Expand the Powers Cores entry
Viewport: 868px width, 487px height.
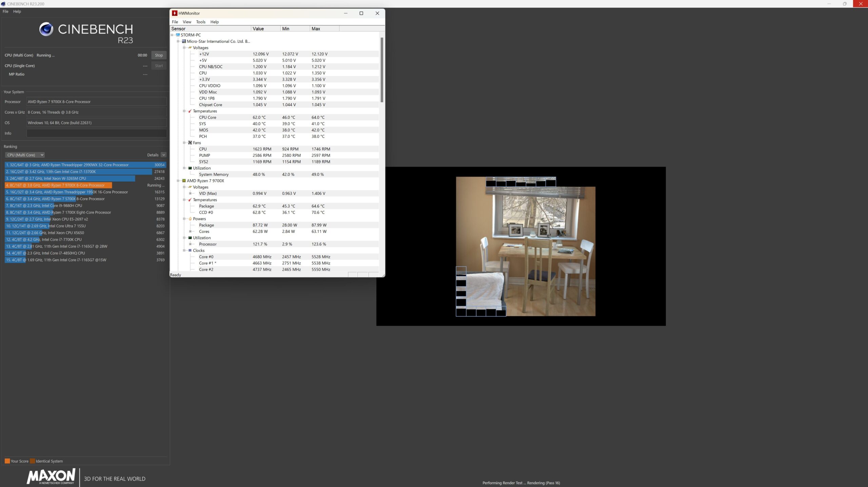coord(190,231)
